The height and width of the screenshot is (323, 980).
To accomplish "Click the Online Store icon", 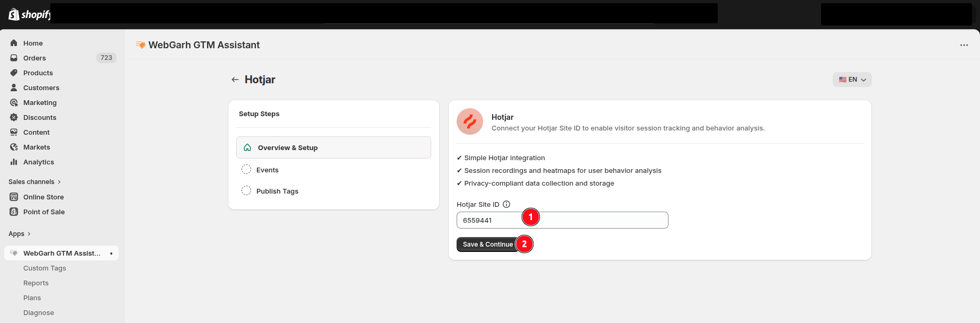I will click(14, 197).
